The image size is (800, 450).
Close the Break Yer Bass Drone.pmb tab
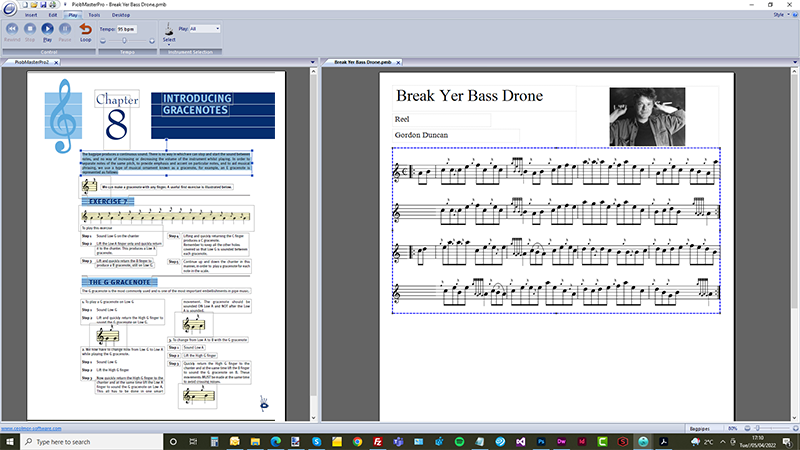coord(398,62)
